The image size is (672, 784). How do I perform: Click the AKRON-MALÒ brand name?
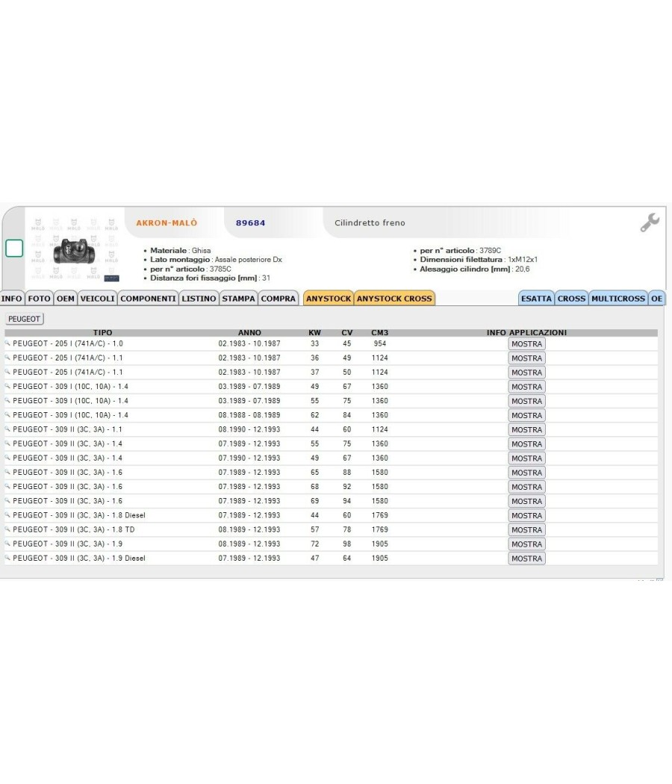pyautogui.click(x=167, y=223)
